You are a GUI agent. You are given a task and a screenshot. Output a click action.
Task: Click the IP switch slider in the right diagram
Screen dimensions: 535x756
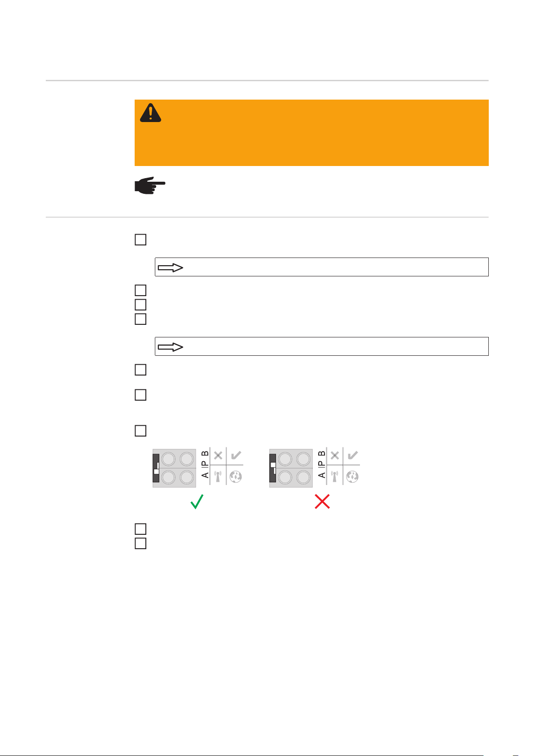[x=273, y=468]
